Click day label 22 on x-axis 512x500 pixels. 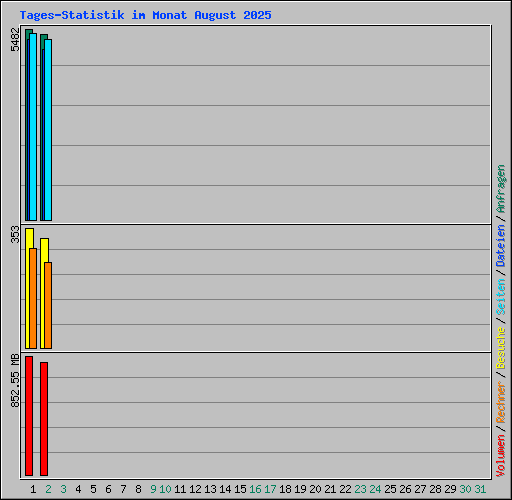345,489
